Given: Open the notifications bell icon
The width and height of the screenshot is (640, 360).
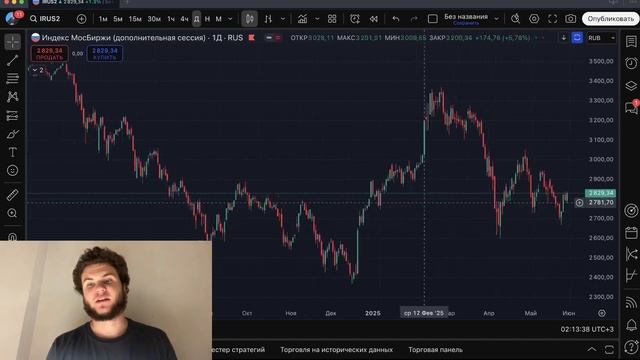Looking at the screenshot, I should pyautogui.click(x=631, y=325).
